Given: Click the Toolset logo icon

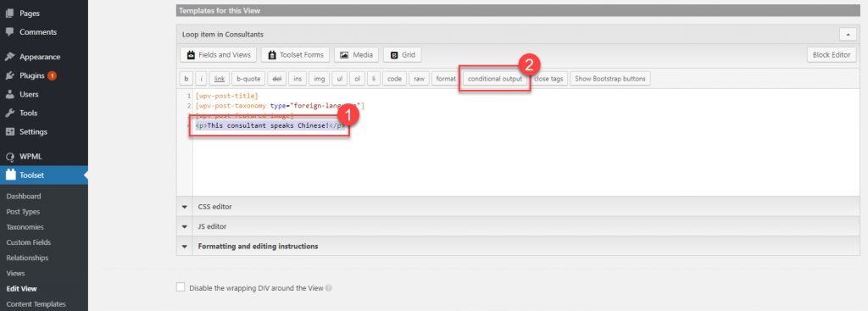Looking at the screenshot, I should pos(10,175).
